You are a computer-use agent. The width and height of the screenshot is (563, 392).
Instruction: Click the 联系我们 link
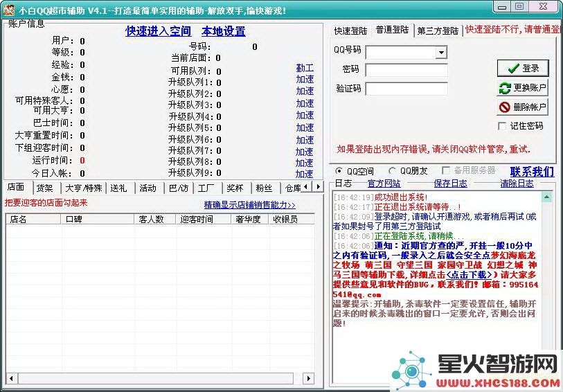point(532,172)
